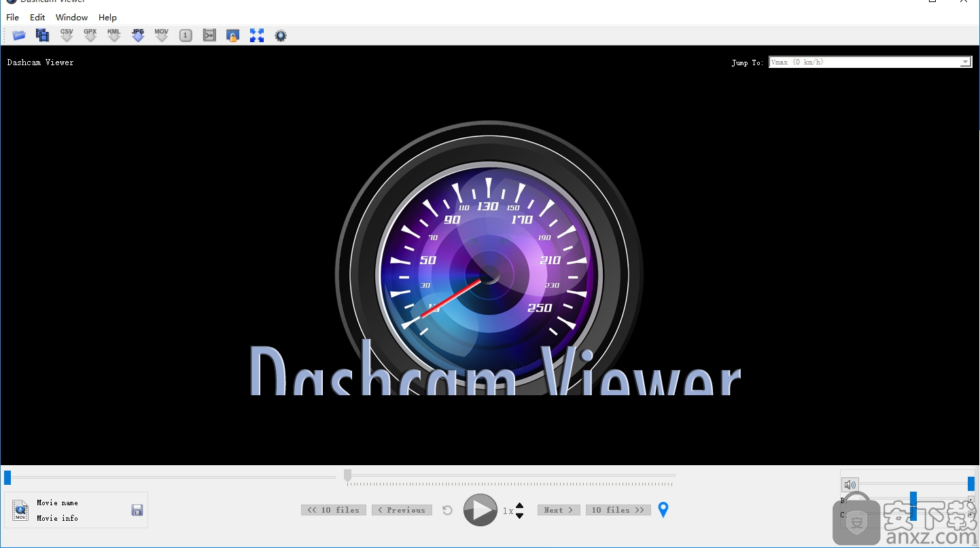Click the "<< 10 files" button
980x548 pixels.
pyautogui.click(x=334, y=510)
